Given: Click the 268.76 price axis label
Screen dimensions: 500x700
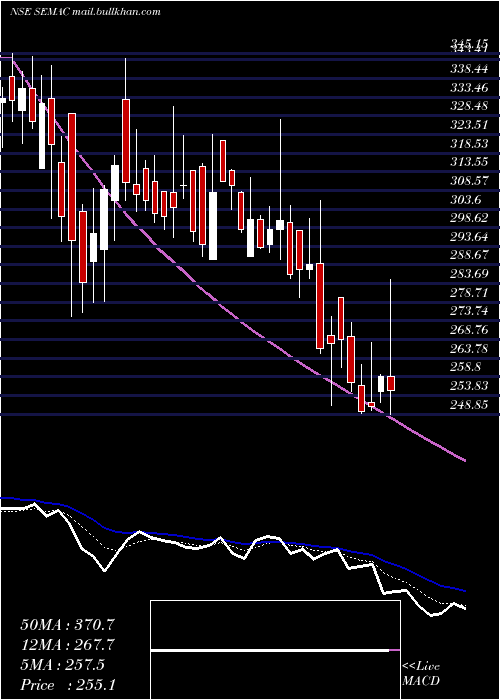Looking at the screenshot, I should 469,329.
